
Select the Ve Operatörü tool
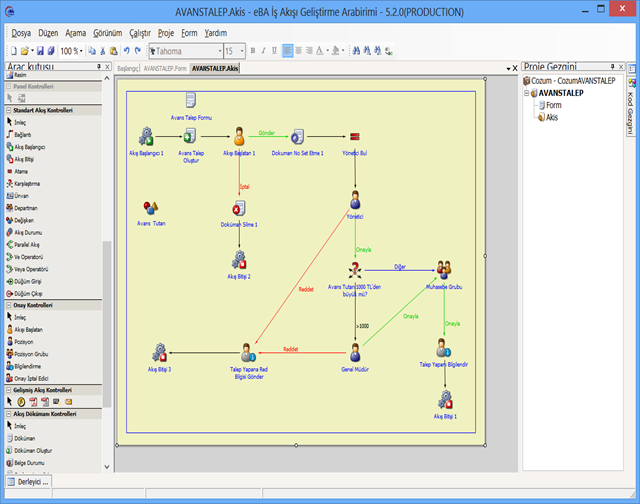25,257
